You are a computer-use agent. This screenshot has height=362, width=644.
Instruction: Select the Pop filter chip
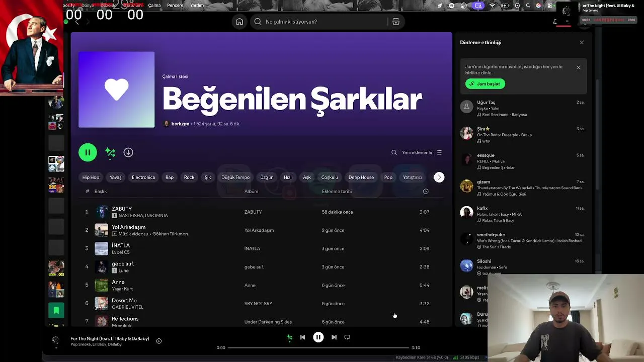point(388,177)
